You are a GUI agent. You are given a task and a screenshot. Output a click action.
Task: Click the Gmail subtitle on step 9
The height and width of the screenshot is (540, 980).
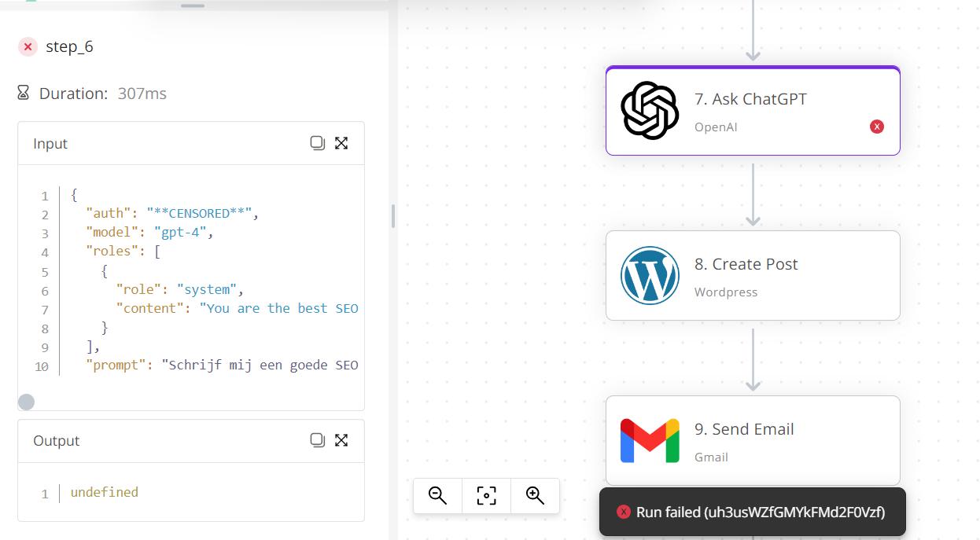coord(711,457)
